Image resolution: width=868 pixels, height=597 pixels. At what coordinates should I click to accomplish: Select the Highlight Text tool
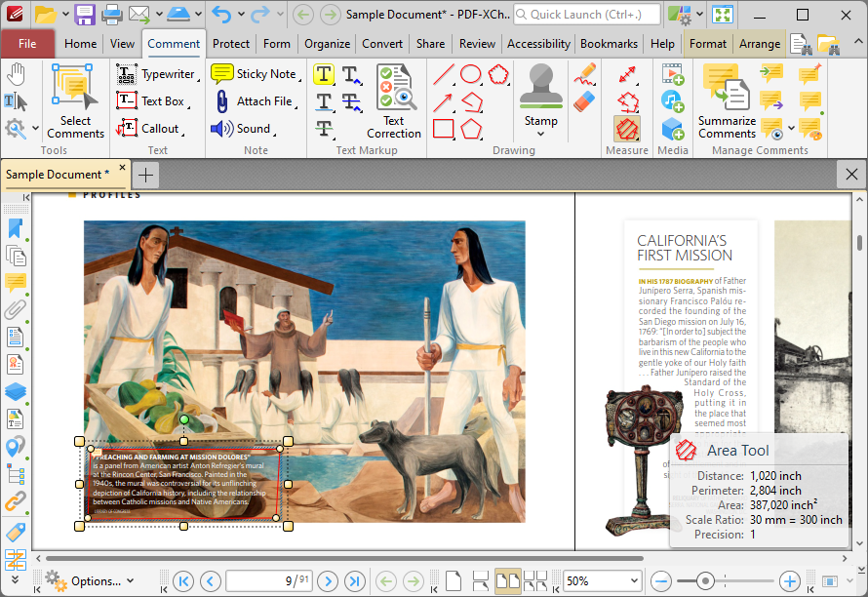325,74
